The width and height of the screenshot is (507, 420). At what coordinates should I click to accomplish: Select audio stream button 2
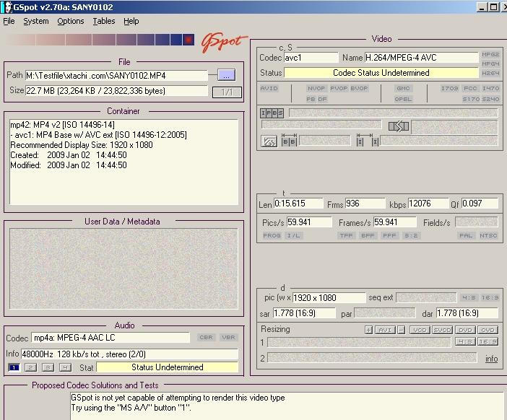click(31, 367)
